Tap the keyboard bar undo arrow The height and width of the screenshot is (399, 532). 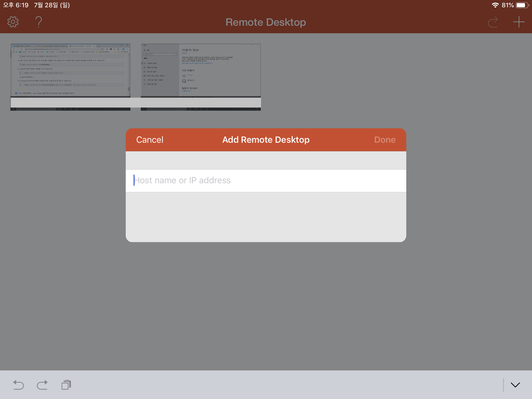click(18, 385)
